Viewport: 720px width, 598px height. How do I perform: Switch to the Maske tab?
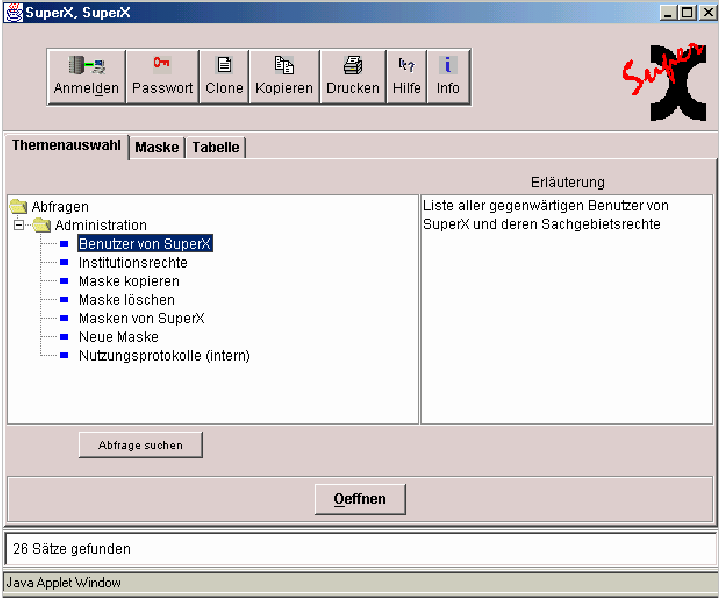157,147
